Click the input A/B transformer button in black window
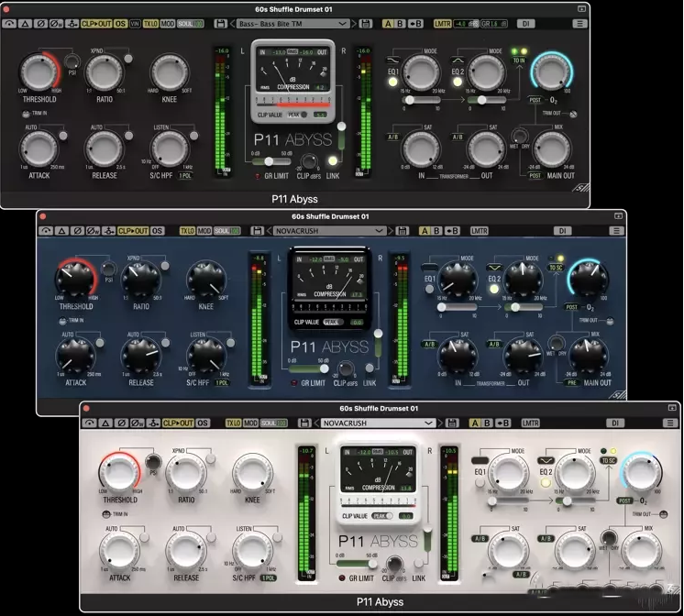This screenshot has width=684, height=616. 392,137
